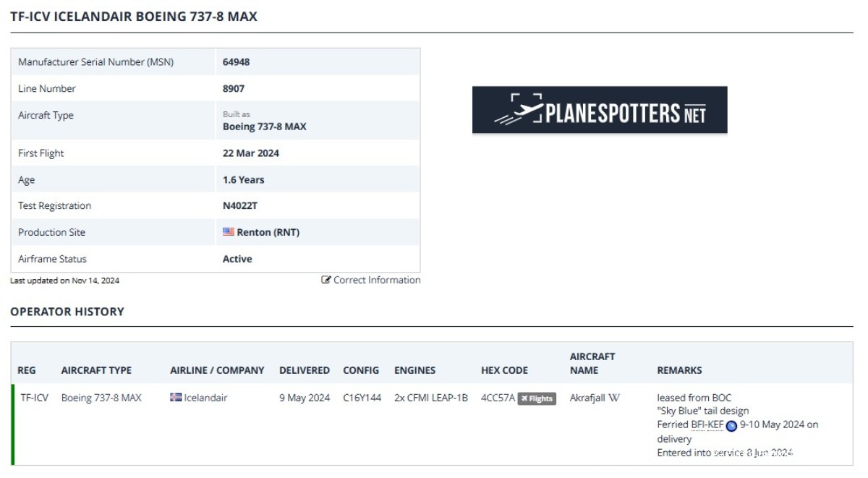Open the Correct Information link
868x478 pixels.
[376, 280]
